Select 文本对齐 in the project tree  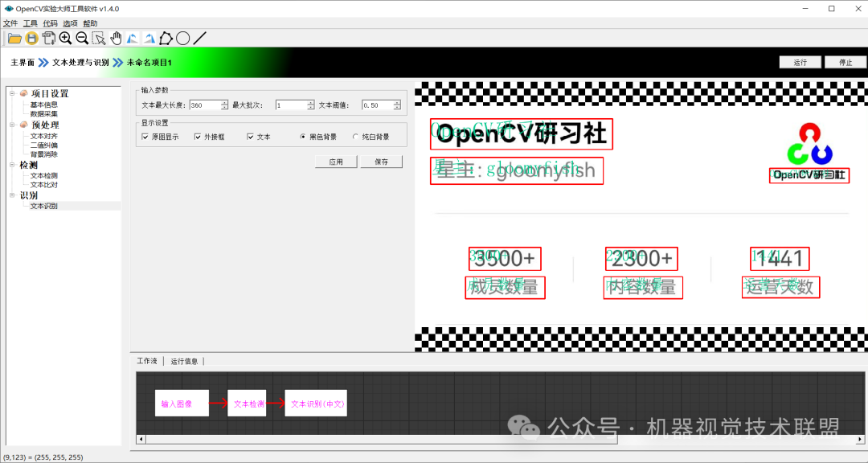[43, 136]
